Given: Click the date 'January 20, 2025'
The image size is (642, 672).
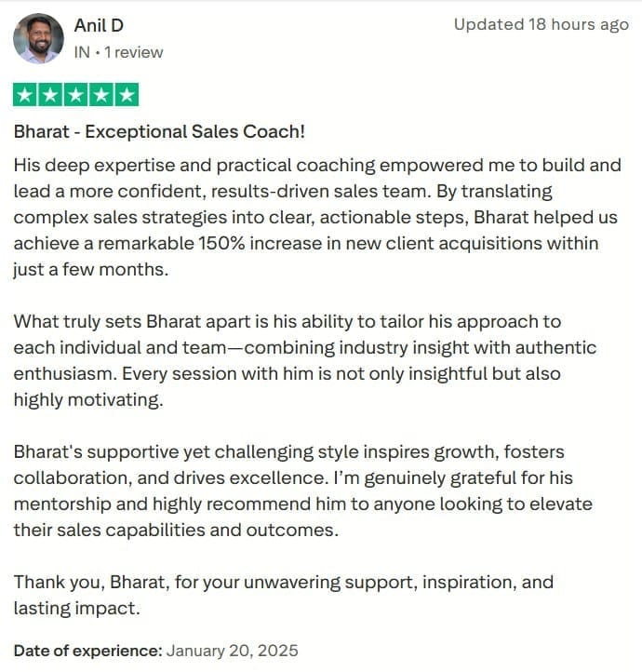Looking at the screenshot, I should [232, 651].
